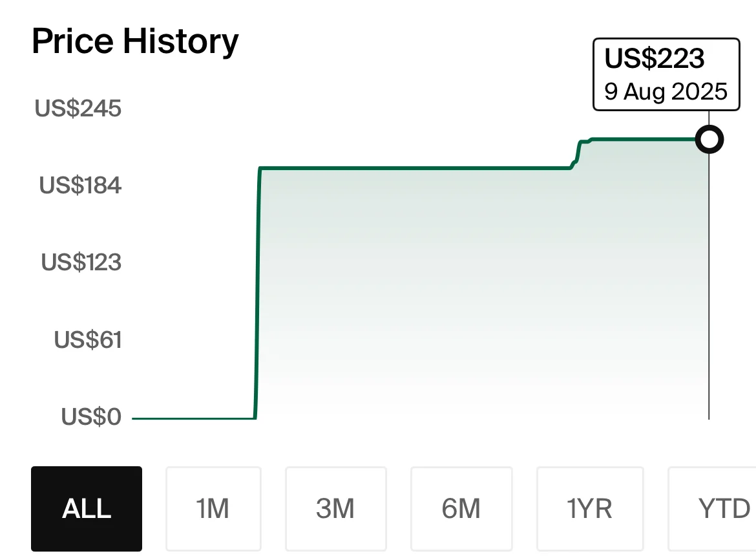Select the ALL time range tab
The image size is (756, 560).
(x=87, y=509)
